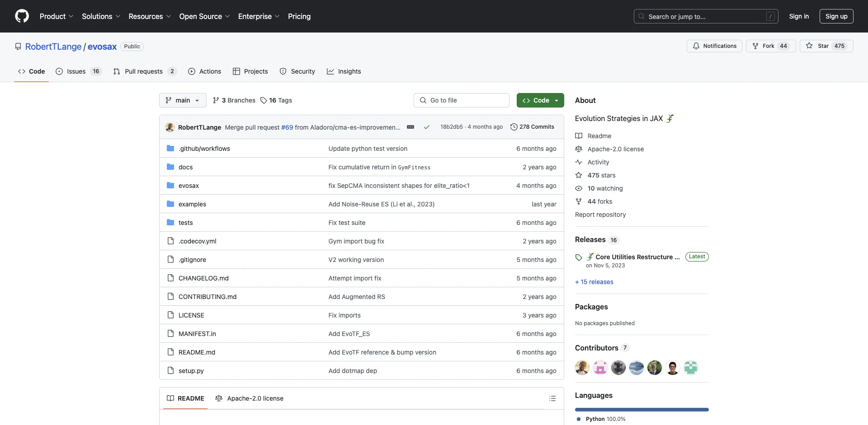
Task: Click the Readme book icon in About
Action: pyautogui.click(x=579, y=136)
